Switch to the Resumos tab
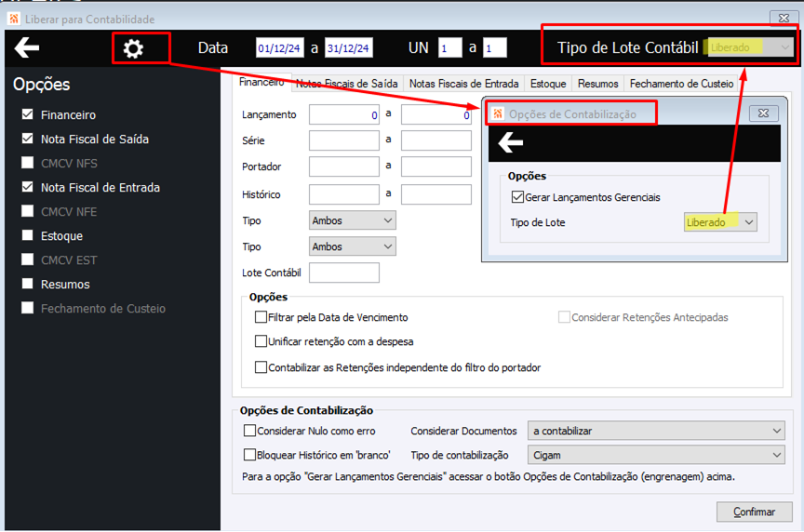Viewport: 804px width, 532px height. [597, 84]
